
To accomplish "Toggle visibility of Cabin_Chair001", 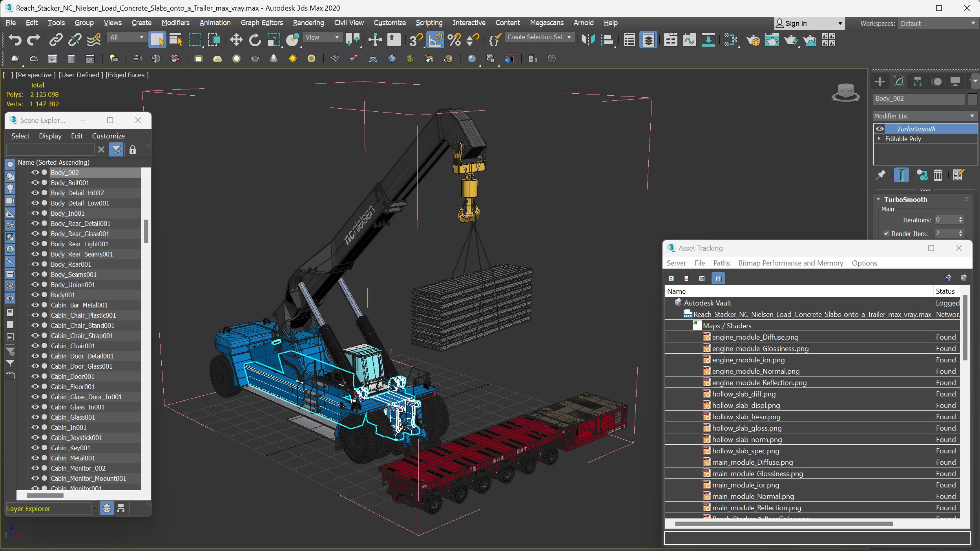I will coord(35,346).
